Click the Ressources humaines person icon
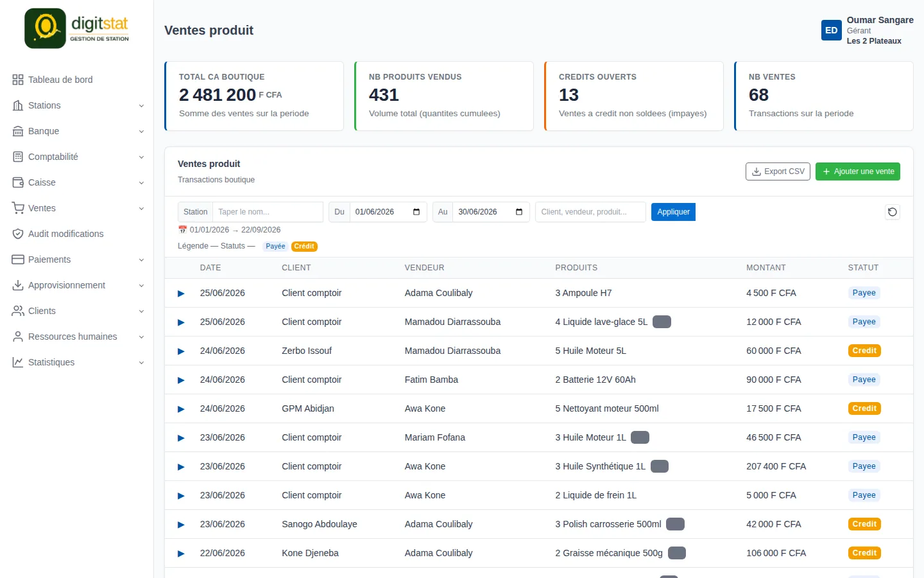 click(18, 337)
